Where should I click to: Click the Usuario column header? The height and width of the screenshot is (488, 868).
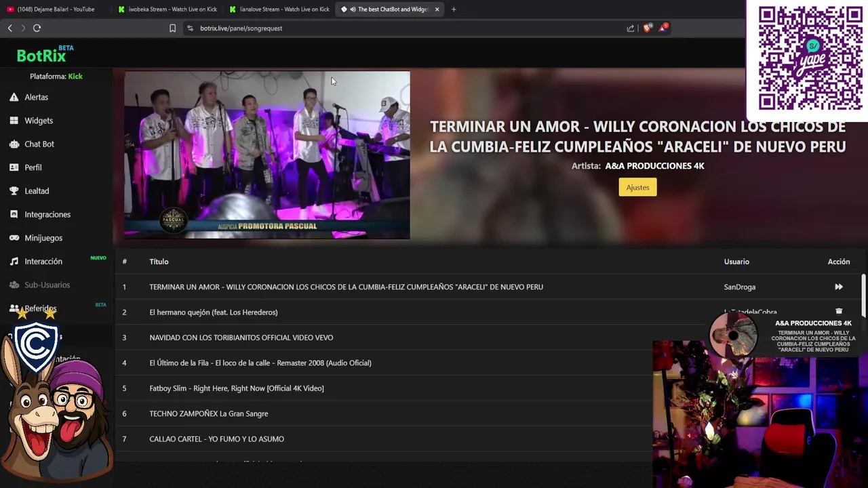point(736,262)
